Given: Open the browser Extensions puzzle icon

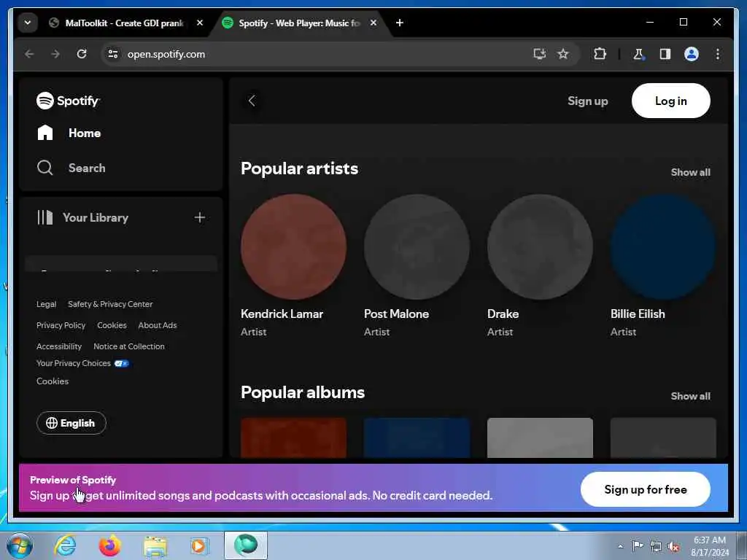Looking at the screenshot, I should point(600,54).
